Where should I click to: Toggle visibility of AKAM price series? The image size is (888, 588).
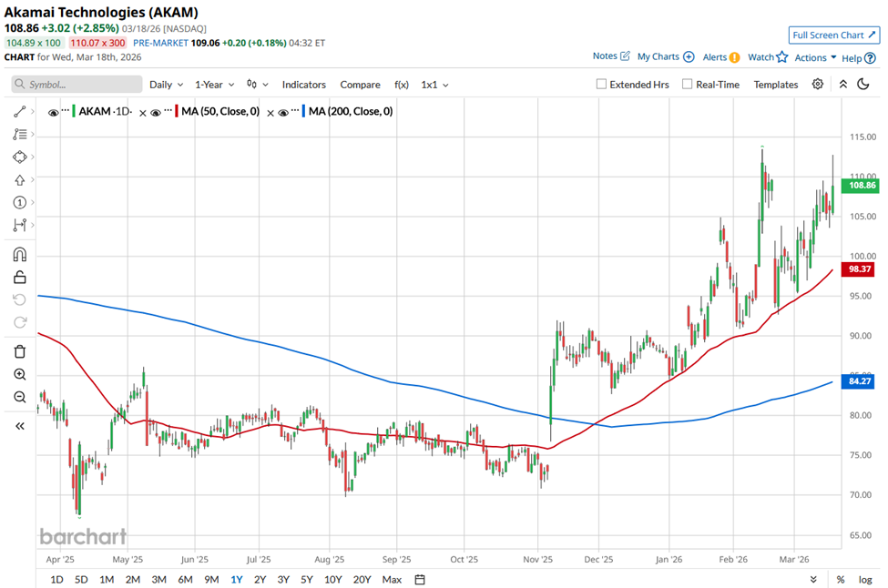pos(53,113)
